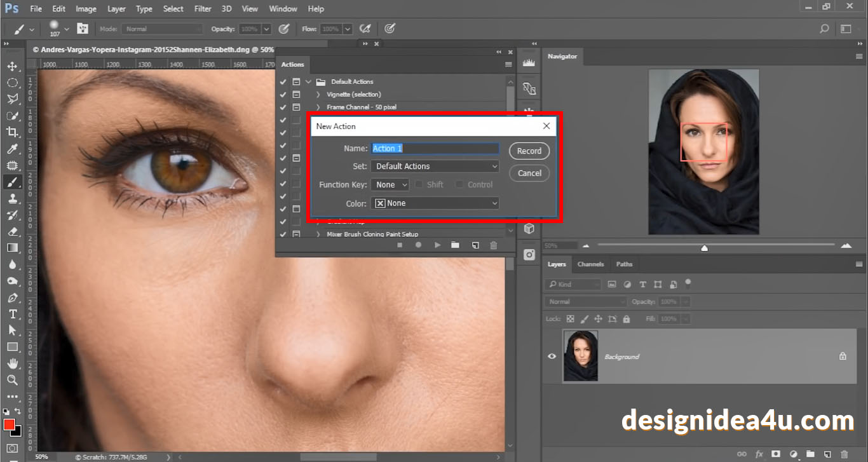Switch to the Paths tab
Viewport: 868px width, 462px height.
pyautogui.click(x=624, y=264)
